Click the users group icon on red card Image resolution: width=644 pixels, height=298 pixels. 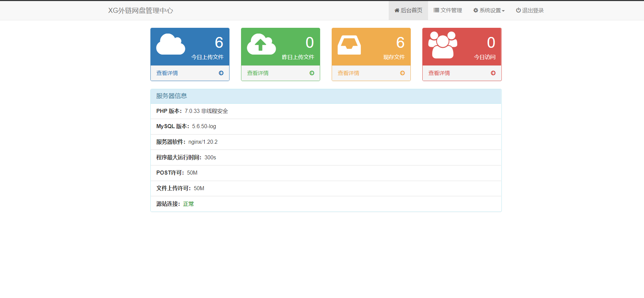tap(443, 45)
